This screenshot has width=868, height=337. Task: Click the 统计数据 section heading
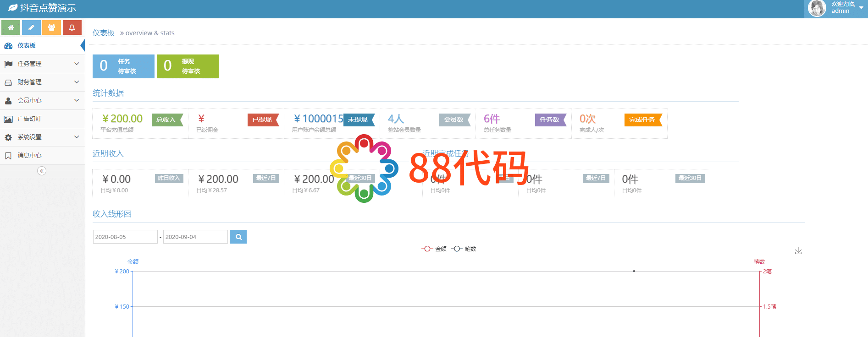pyautogui.click(x=108, y=93)
